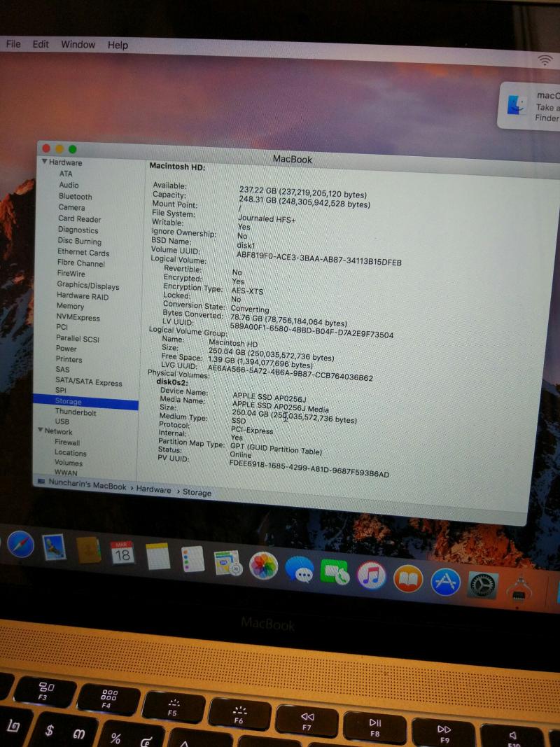Launch FaceTime from the Dock
The height and width of the screenshot is (747, 560).
[335, 573]
